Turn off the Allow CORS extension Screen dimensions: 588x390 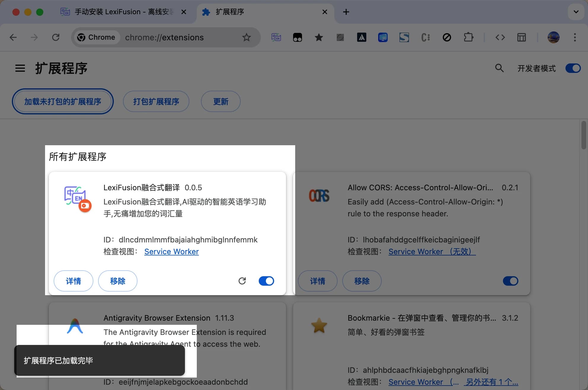510,281
